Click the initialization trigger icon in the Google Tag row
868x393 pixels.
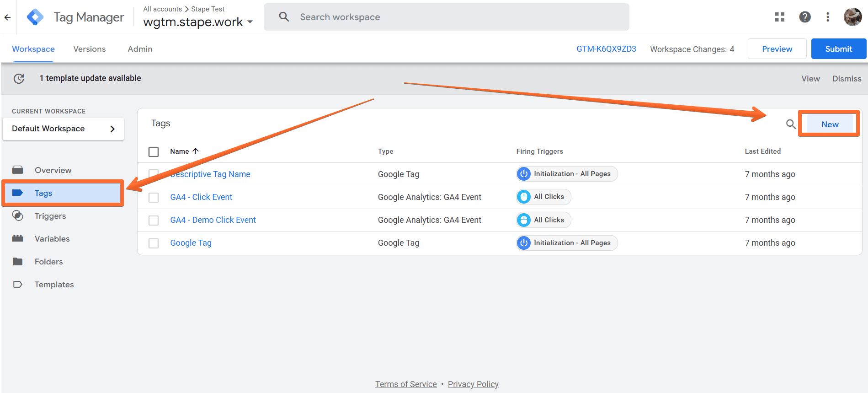(x=524, y=243)
